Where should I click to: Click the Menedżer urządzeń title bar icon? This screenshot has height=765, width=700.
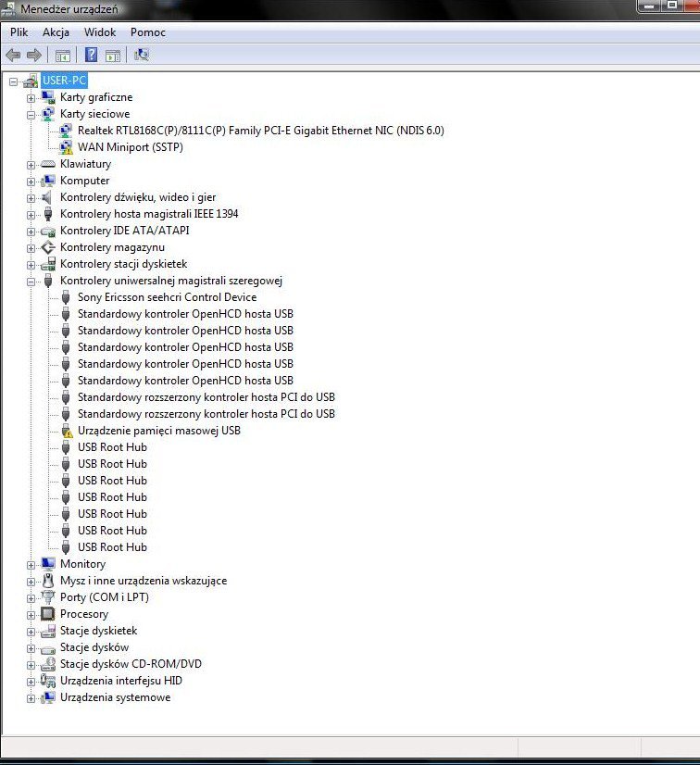7,8
